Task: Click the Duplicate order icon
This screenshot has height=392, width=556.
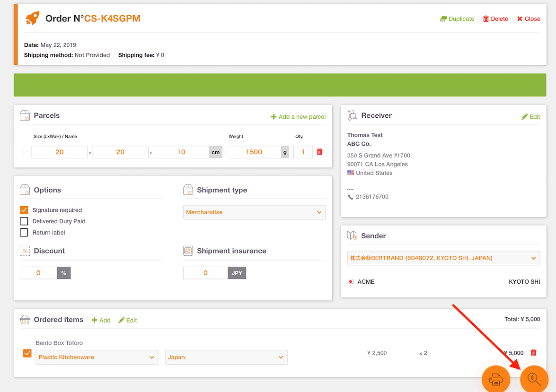Action: (443, 19)
